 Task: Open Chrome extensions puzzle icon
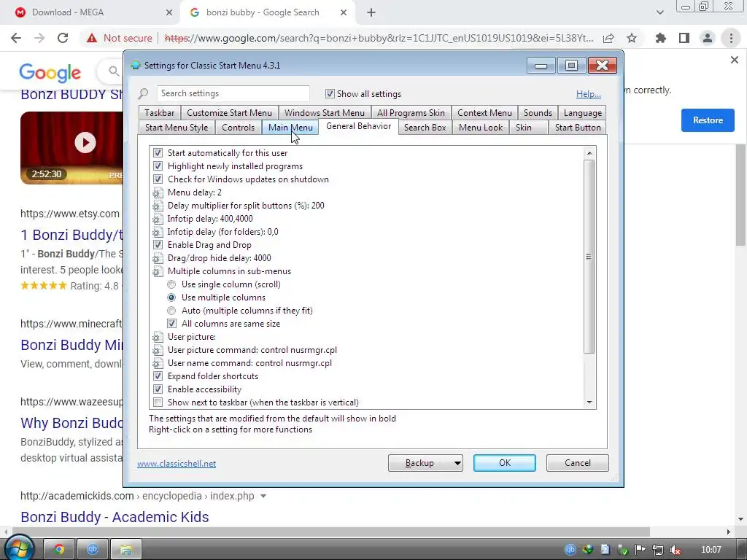point(661,38)
